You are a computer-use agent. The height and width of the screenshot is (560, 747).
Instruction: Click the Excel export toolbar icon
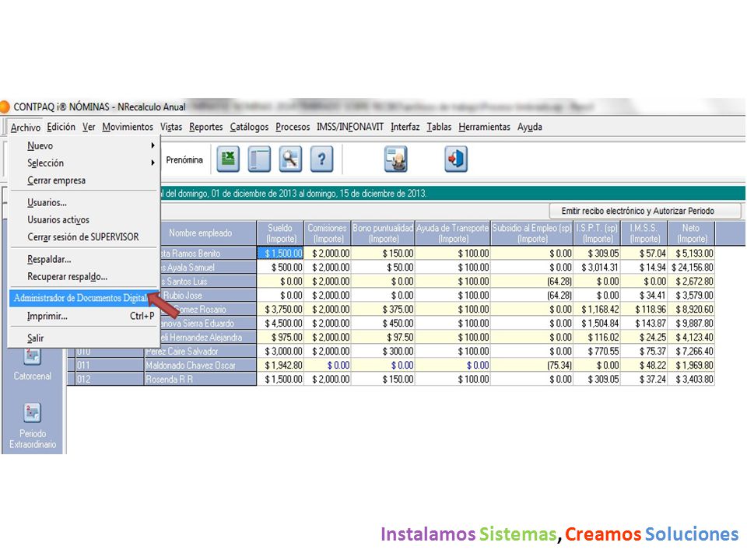[228, 159]
